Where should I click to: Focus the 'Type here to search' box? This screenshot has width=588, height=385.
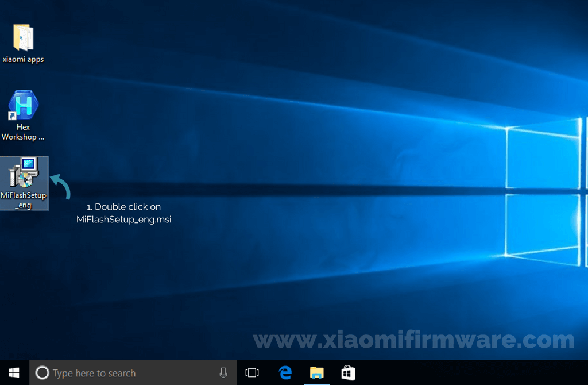point(133,372)
